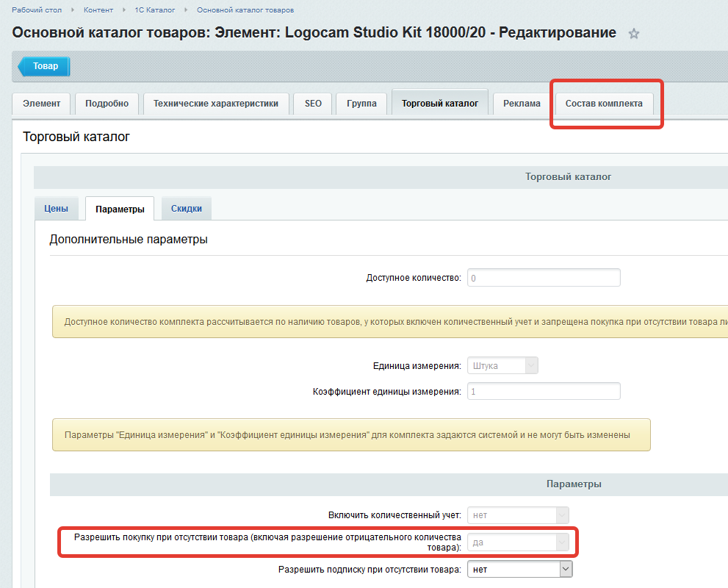Expand Разрешить покупку при отсутствии товара dropdown

[519, 542]
